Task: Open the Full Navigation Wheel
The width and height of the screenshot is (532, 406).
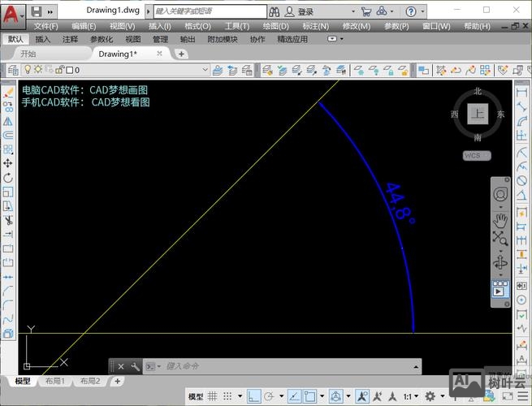Action: click(x=500, y=195)
